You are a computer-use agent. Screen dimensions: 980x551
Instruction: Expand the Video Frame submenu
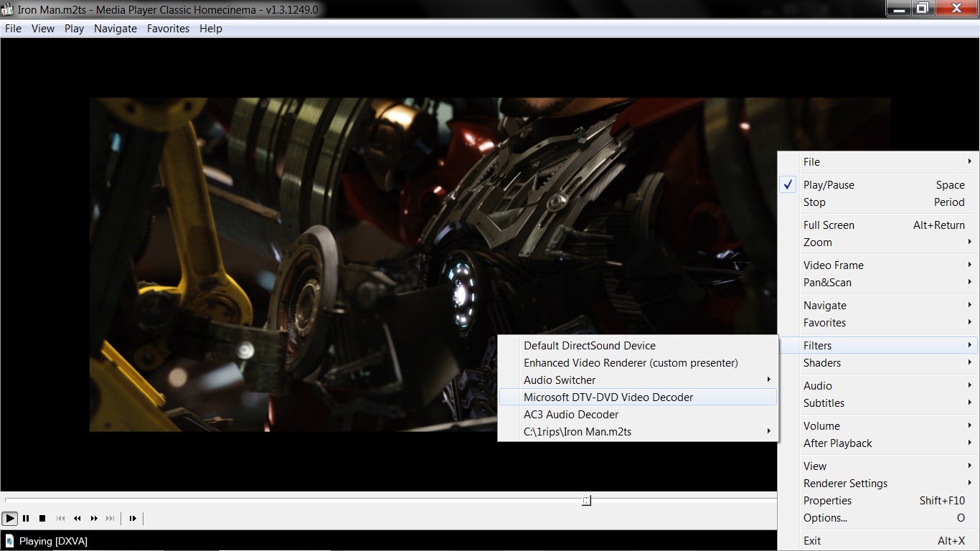point(878,265)
